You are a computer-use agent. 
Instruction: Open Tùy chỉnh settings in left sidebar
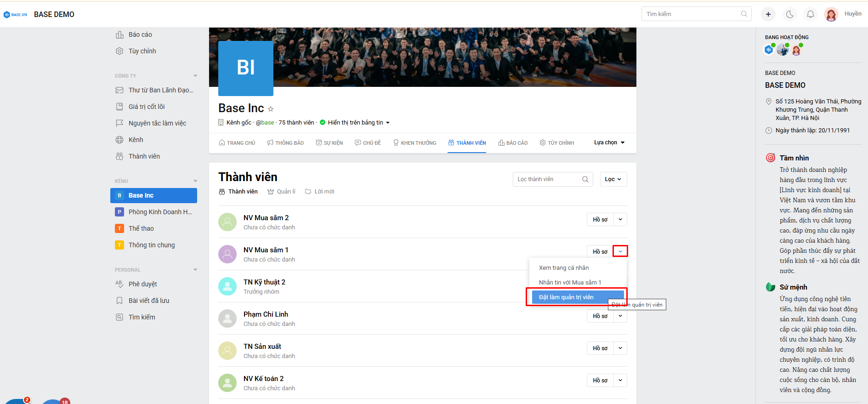pos(142,51)
